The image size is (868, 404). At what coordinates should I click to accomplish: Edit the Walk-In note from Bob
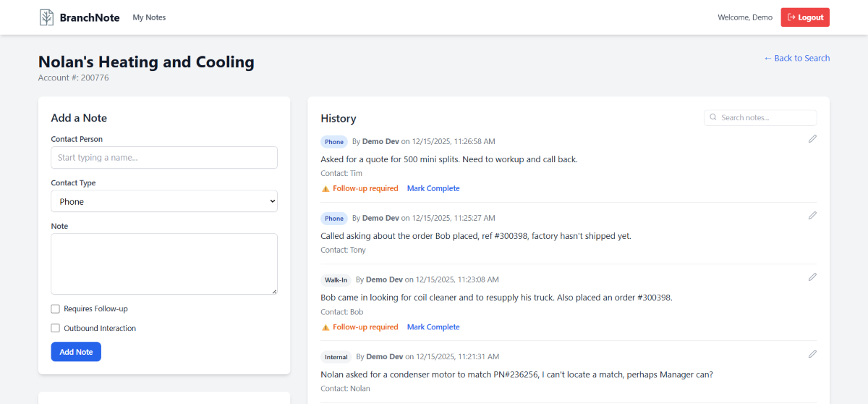pos(812,277)
